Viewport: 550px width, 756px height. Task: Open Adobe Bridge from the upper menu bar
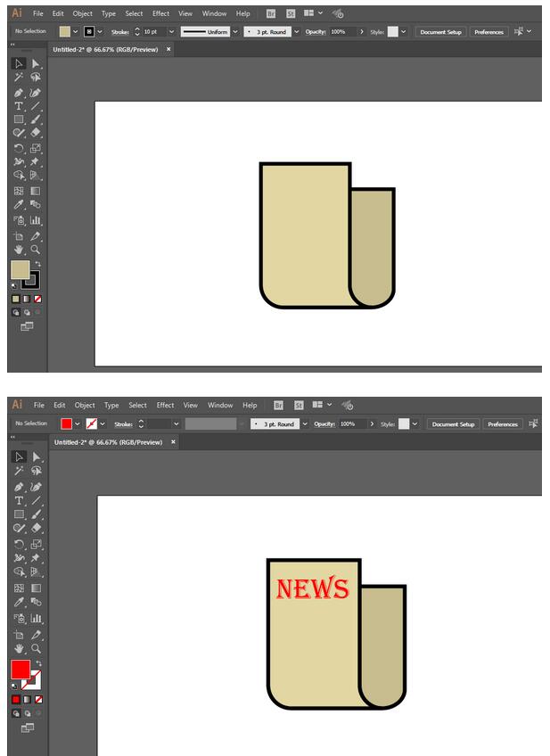pos(271,14)
